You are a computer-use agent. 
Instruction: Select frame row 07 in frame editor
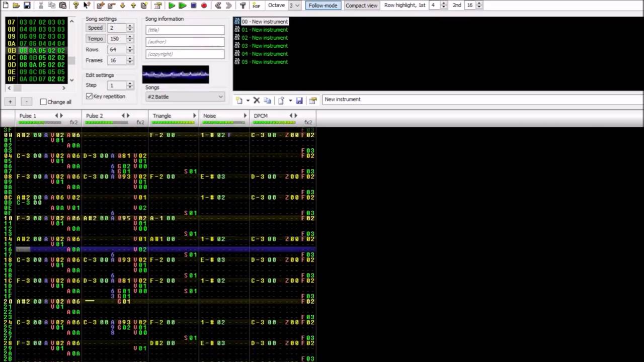point(36,22)
